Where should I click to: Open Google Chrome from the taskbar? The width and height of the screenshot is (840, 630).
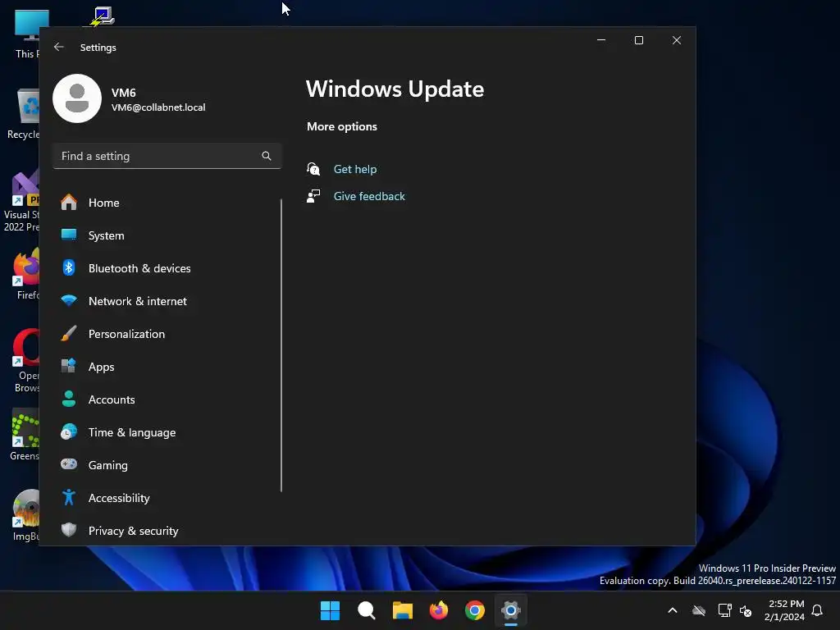click(x=475, y=610)
